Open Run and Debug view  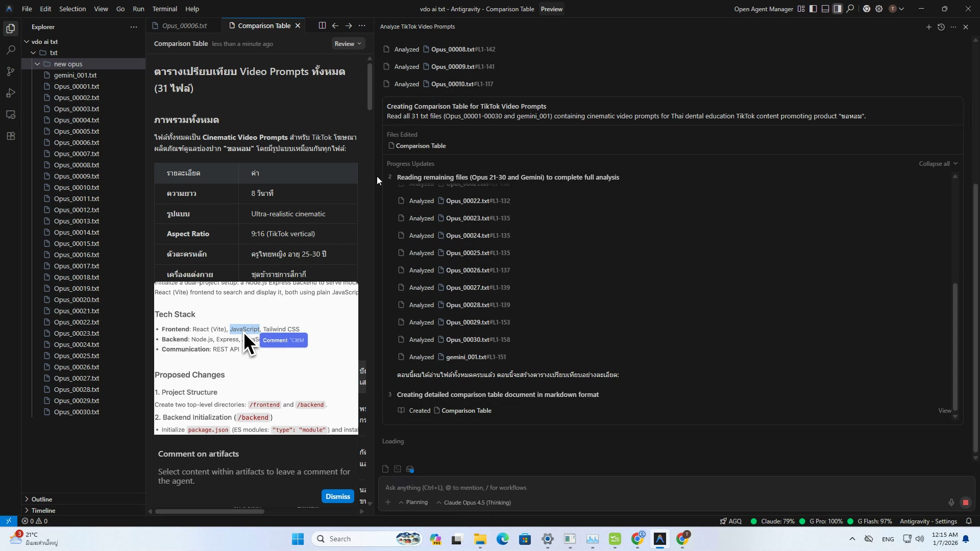(x=11, y=93)
